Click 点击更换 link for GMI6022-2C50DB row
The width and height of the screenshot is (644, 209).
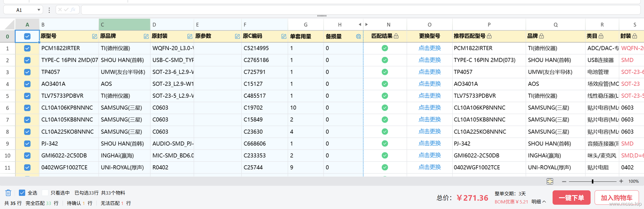[429, 155]
